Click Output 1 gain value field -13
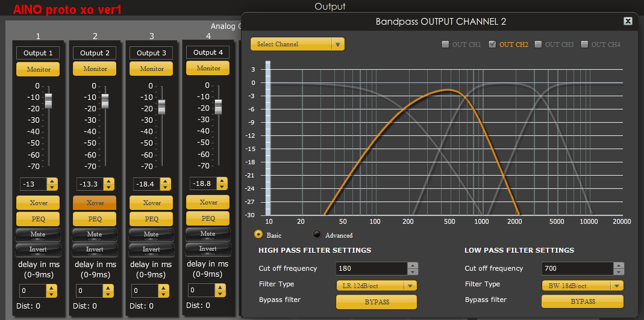Viewport: 644px width, 320px height. [34, 184]
